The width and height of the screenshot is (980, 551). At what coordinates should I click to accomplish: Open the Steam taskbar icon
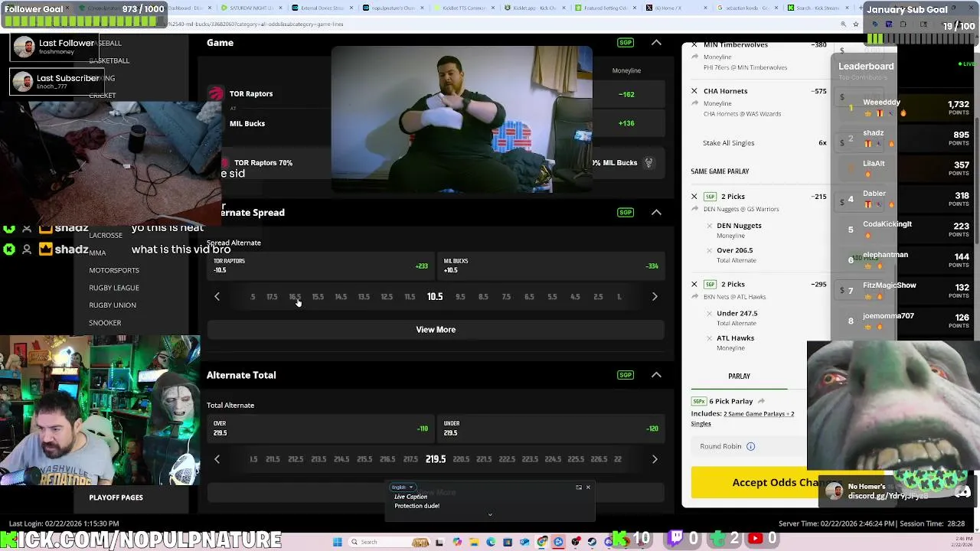point(592,542)
